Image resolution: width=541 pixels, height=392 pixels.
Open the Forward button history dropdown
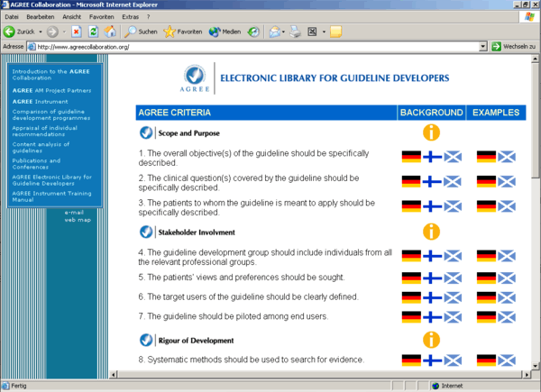click(x=64, y=32)
